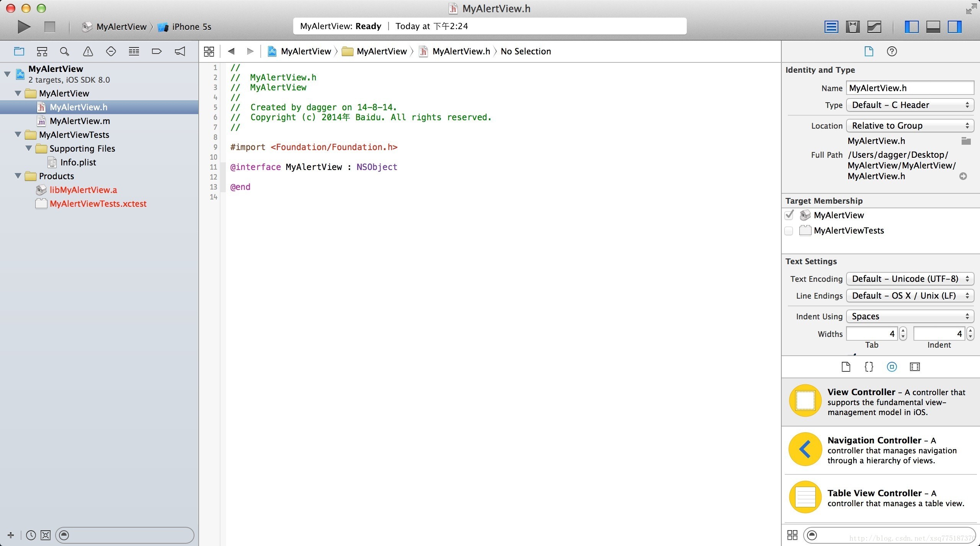Toggle the Debug area visibility
980x546 pixels.
933,27
